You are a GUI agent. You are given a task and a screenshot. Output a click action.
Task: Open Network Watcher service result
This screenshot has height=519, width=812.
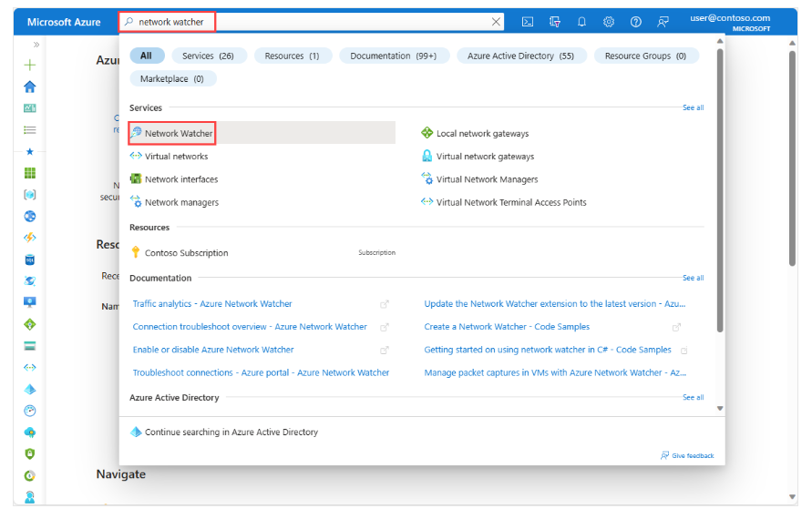click(x=262, y=133)
